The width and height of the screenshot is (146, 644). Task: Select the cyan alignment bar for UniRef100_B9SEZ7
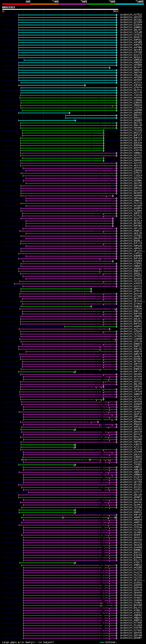[68, 37]
